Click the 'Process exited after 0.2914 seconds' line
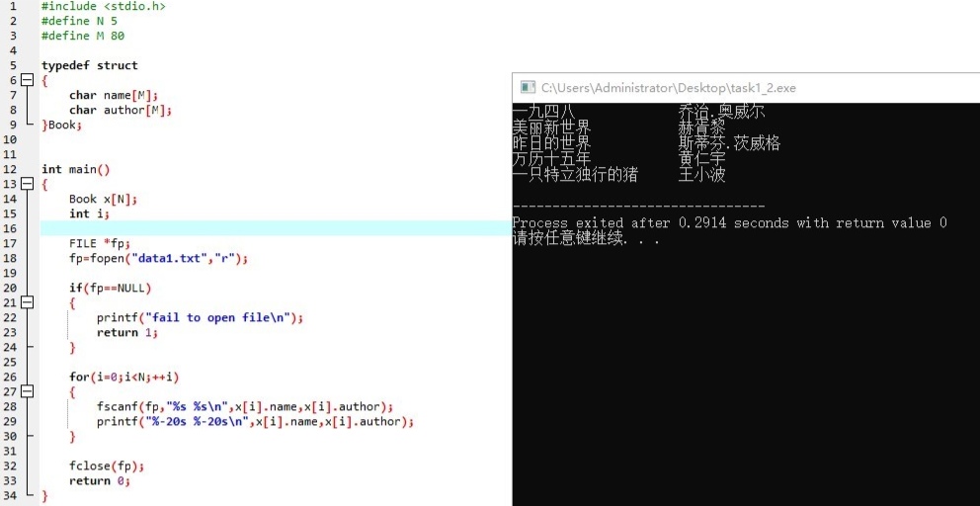This screenshot has width=980, height=506. coord(729,222)
